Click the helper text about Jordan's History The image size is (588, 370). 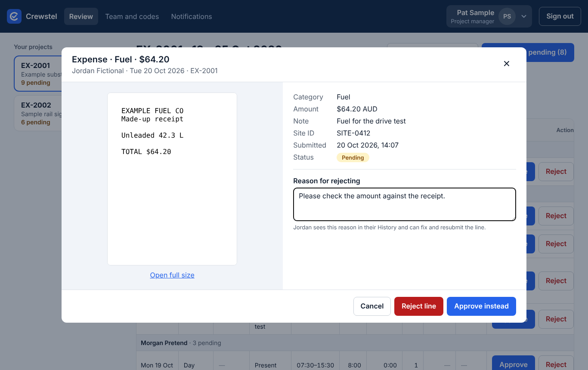tap(390, 227)
